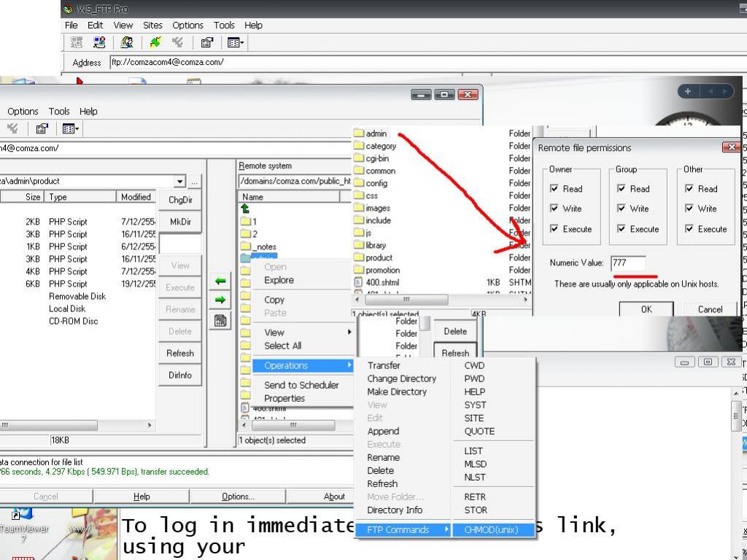Click the grey arrows icon in top WS_FTP Pro toolbar
The width and height of the screenshot is (747, 560).
178,42
